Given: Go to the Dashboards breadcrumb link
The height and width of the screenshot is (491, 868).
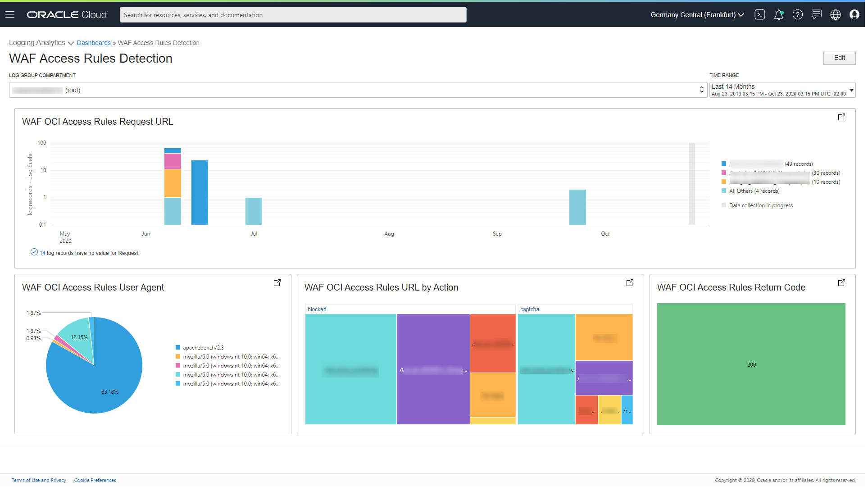Looking at the screenshot, I should click(94, 43).
